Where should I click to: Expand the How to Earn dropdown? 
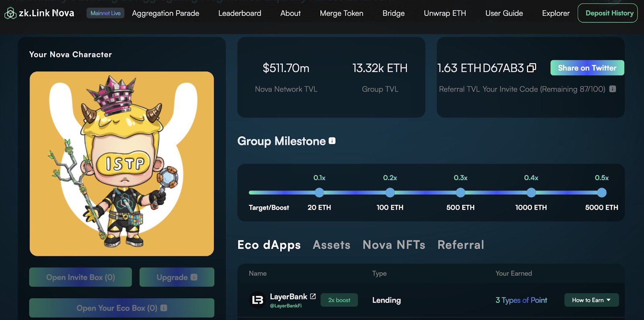coord(591,300)
